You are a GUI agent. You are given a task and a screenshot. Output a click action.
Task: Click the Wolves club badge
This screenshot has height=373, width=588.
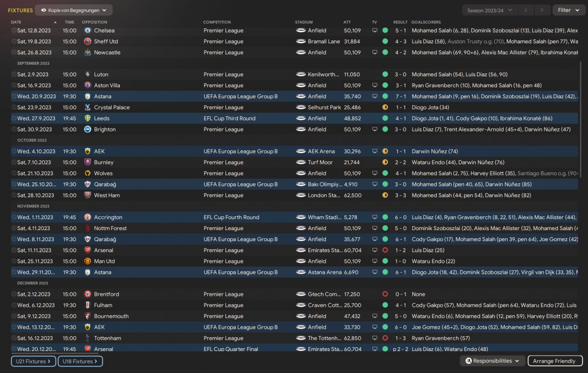(88, 173)
